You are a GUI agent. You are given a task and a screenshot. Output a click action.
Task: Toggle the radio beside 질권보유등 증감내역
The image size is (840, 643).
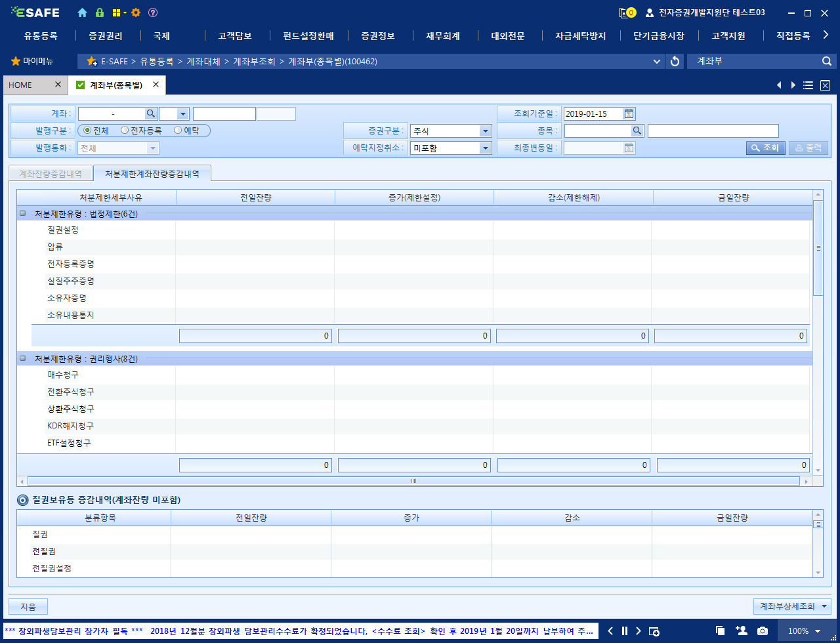23,500
